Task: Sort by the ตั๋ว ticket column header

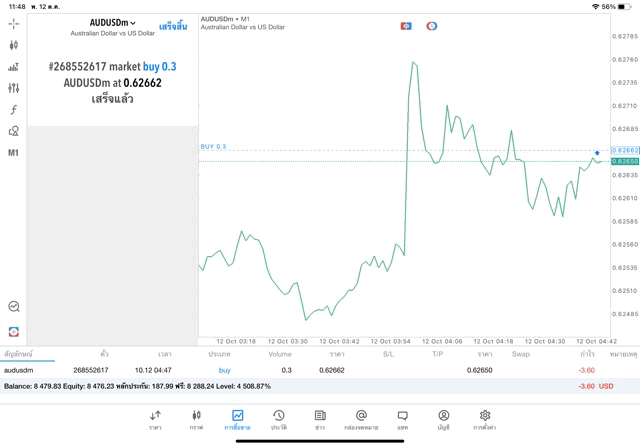Action: 104,354
